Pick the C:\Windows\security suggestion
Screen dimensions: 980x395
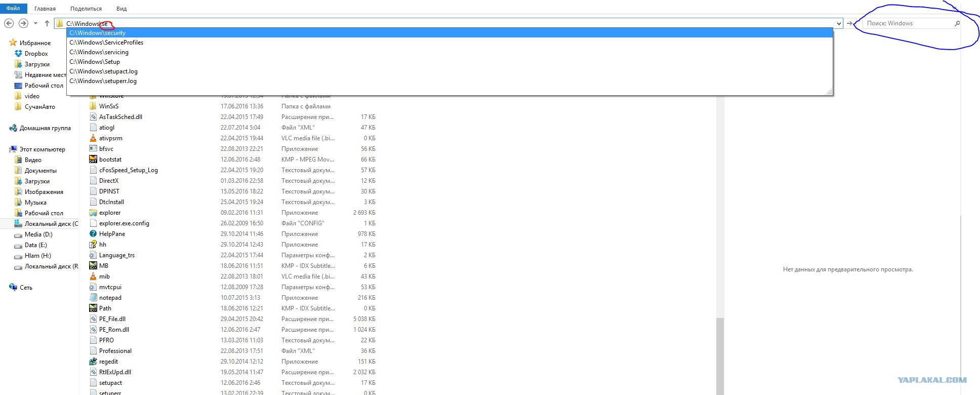click(x=450, y=33)
